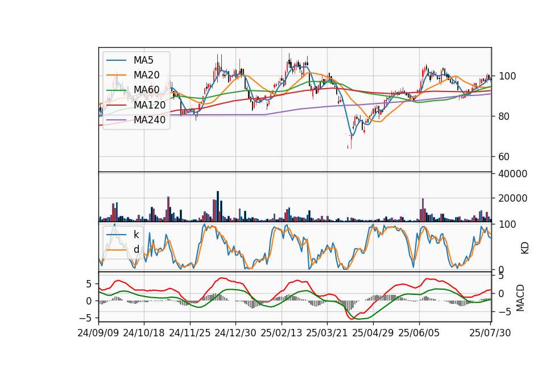Click the KD axis title

(x=525, y=248)
